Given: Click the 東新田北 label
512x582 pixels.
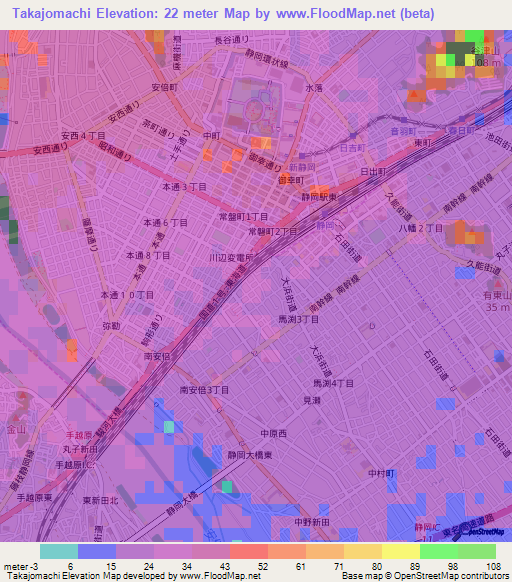Looking at the screenshot, I should (101, 500).
